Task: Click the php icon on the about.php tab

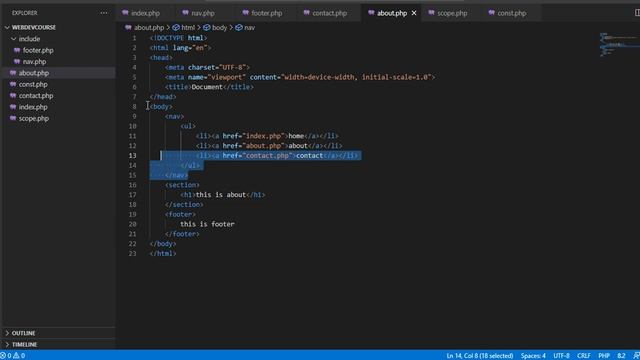Action: tap(371, 13)
